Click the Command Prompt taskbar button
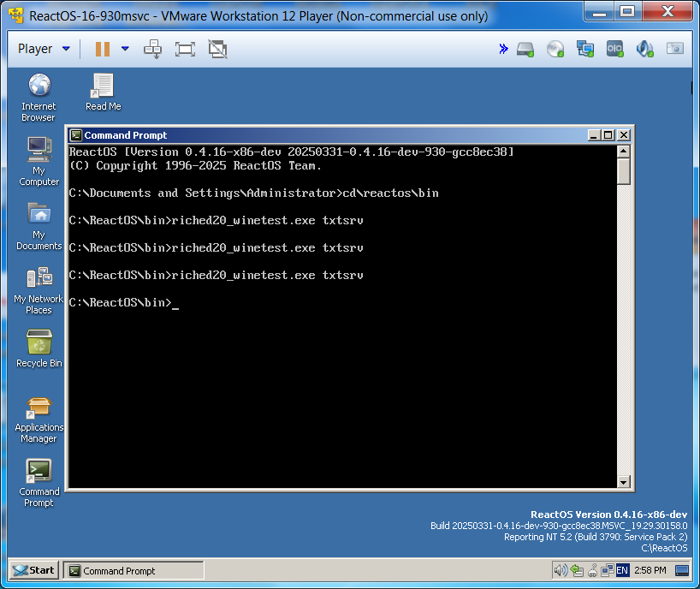 tap(133, 571)
